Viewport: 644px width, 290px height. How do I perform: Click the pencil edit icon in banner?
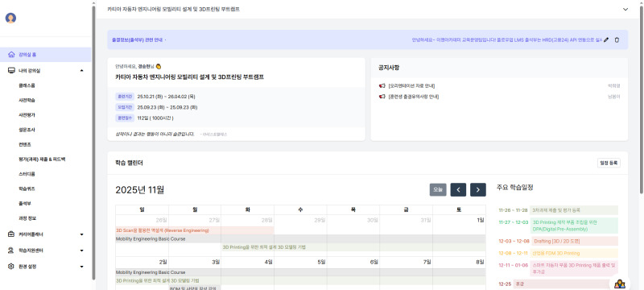(x=606, y=39)
